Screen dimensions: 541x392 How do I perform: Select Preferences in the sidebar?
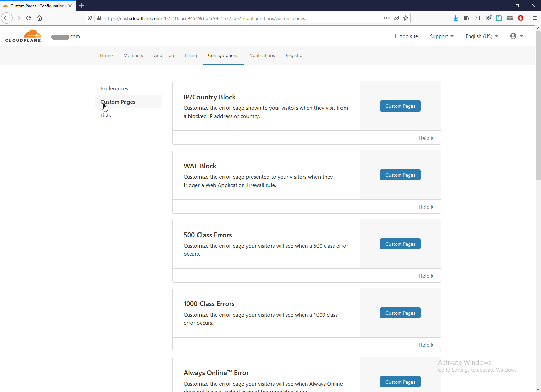click(114, 88)
